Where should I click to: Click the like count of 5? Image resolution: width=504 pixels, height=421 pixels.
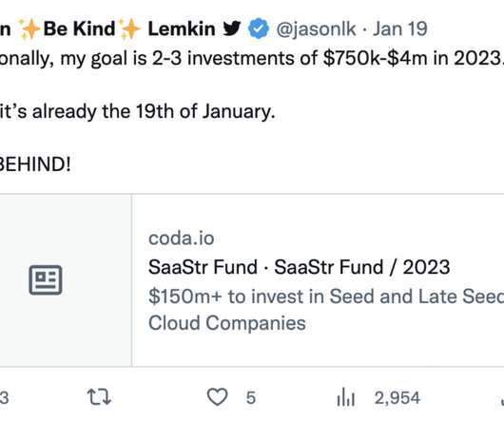click(251, 398)
